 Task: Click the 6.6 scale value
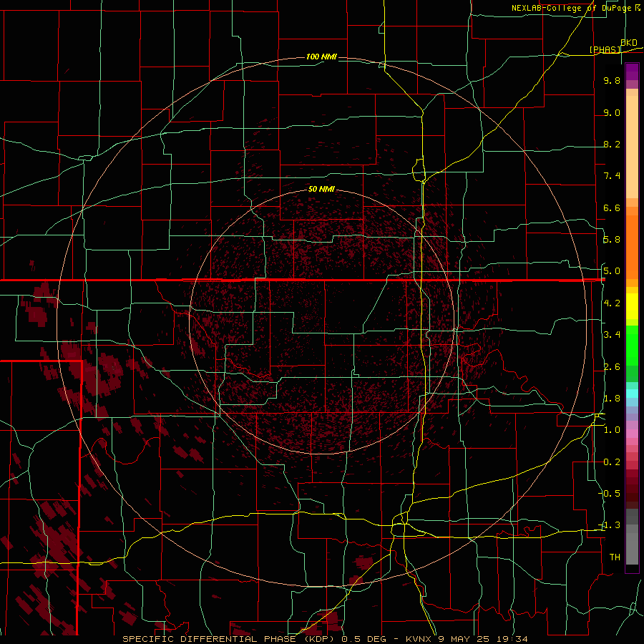pyautogui.click(x=612, y=208)
